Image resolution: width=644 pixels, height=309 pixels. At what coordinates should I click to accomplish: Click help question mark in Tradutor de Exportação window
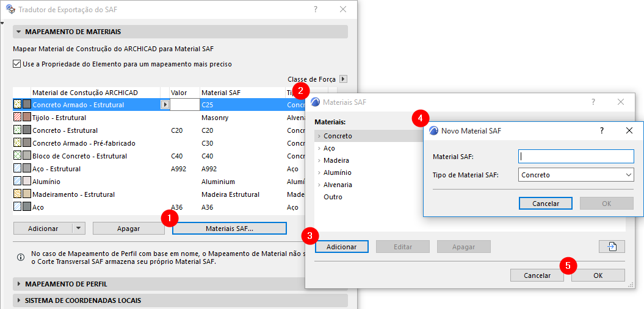click(316, 9)
